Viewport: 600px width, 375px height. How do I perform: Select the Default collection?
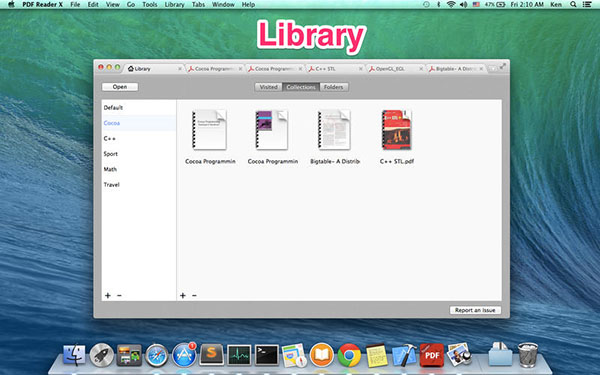139,108
